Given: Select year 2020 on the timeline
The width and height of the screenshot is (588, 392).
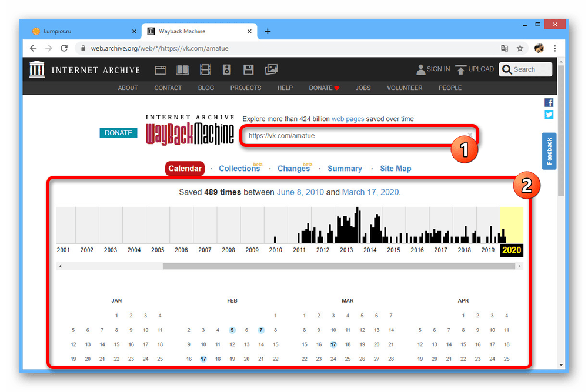Looking at the screenshot, I should tap(512, 250).
